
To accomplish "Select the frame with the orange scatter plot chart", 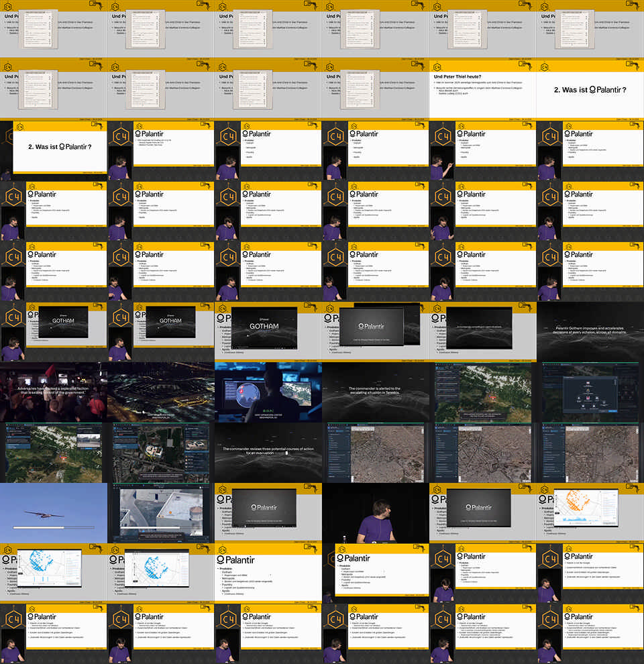I will coord(590,512).
